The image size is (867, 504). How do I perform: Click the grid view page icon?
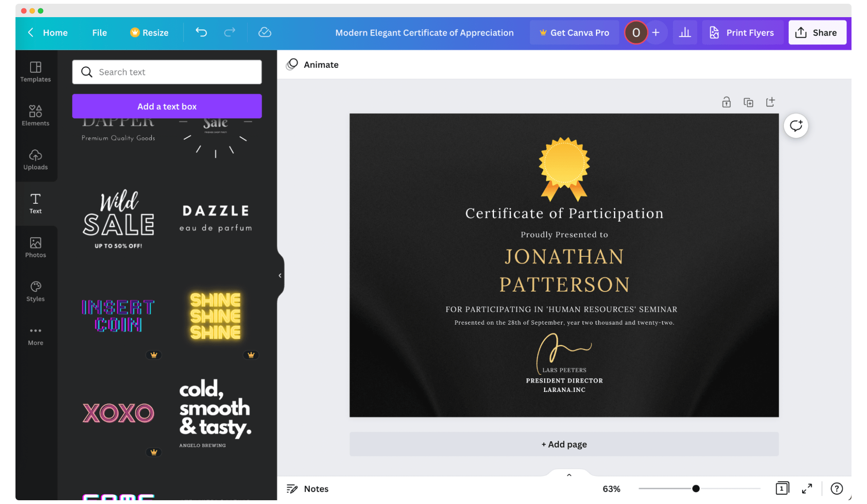782,488
